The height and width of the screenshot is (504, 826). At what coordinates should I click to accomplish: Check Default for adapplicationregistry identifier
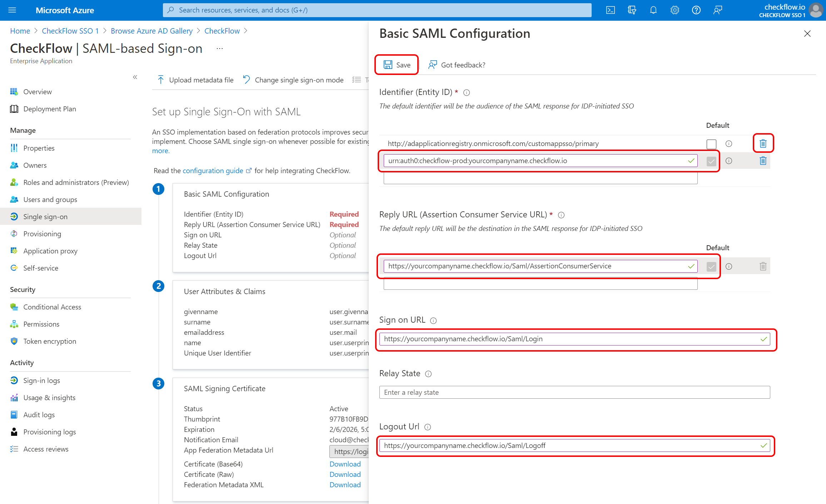(x=711, y=144)
